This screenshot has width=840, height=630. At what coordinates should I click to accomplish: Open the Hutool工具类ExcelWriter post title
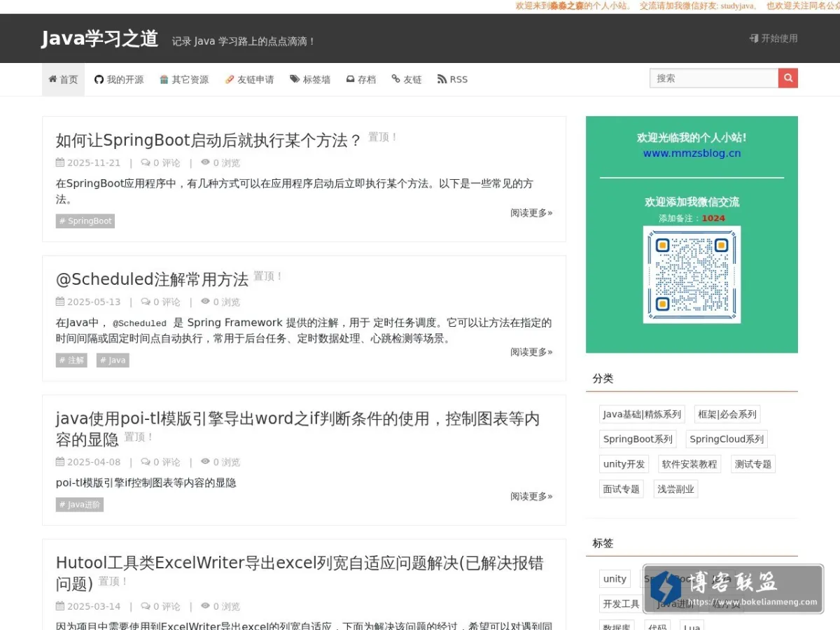(x=300, y=573)
